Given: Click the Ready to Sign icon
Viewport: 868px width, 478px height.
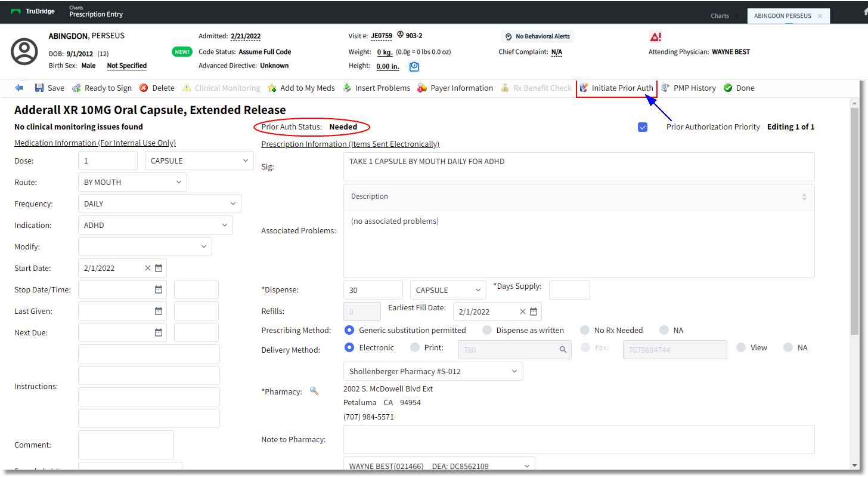Looking at the screenshot, I should coord(76,88).
